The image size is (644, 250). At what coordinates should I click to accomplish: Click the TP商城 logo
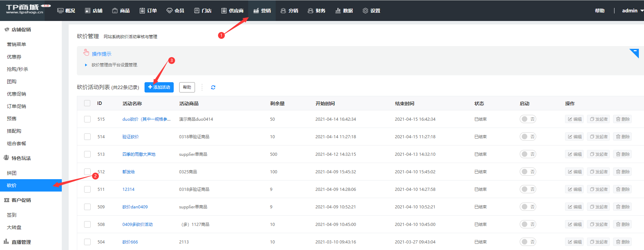tap(25, 10)
